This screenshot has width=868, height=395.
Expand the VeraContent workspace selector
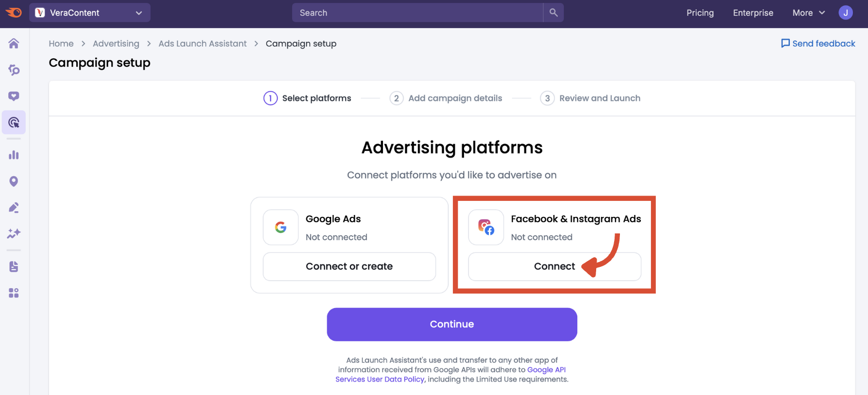coord(89,13)
